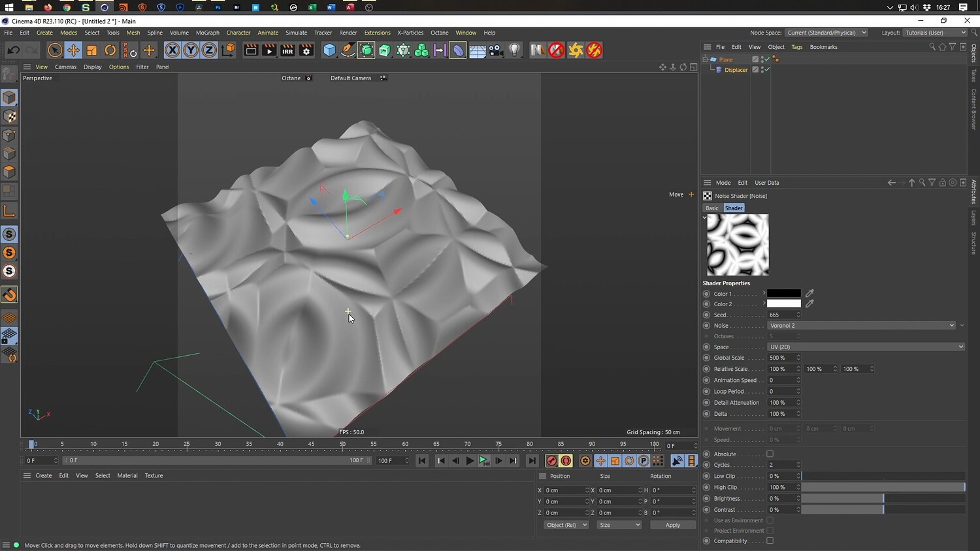Click the Undo arrow icon

13,50
